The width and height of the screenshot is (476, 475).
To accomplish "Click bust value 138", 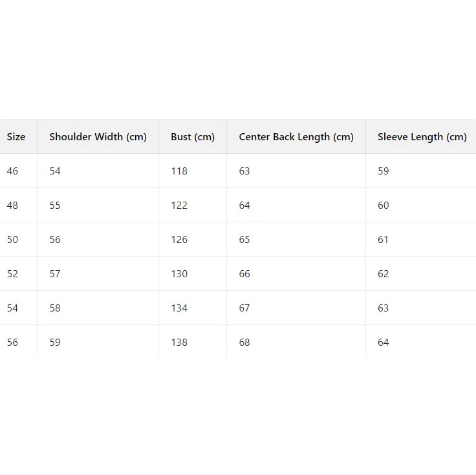I will point(179,343).
